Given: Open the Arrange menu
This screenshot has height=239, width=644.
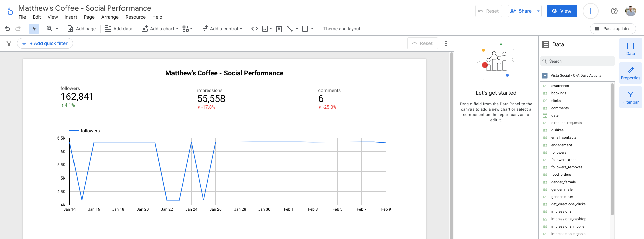Looking at the screenshot, I should (x=110, y=17).
